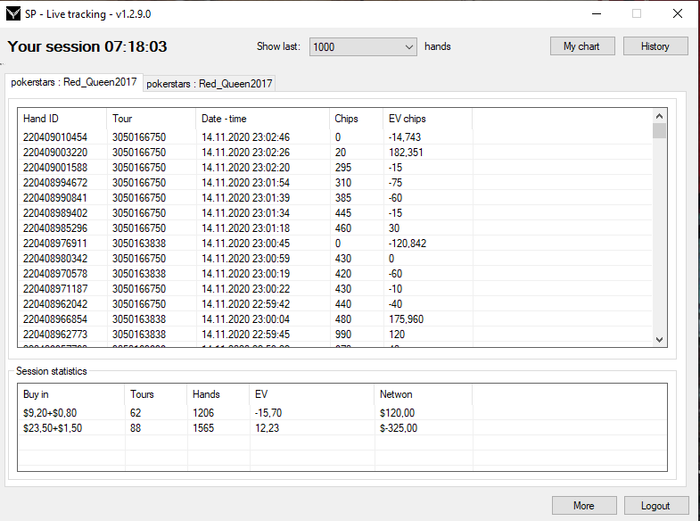
Task: Sort by Hand ID column header
Action: 62,119
